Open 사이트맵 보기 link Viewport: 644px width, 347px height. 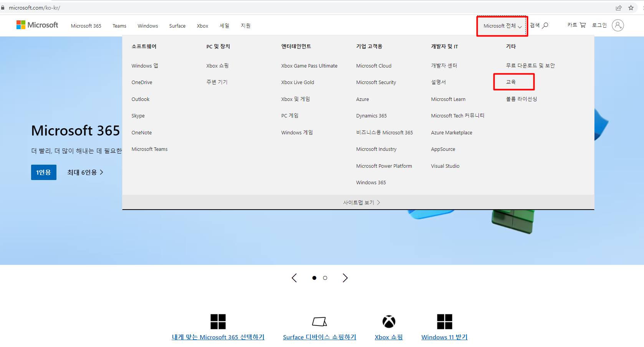click(x=361, y=202)
